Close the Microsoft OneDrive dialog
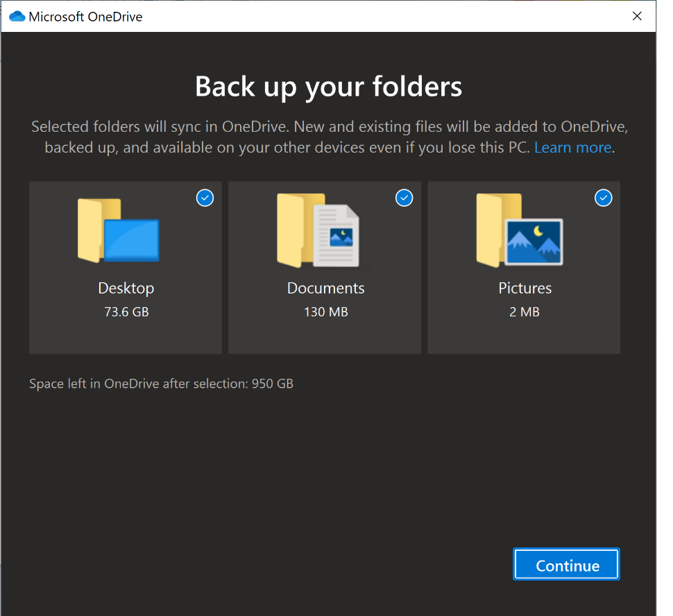The image size is (673, 616). coord(637,17)
